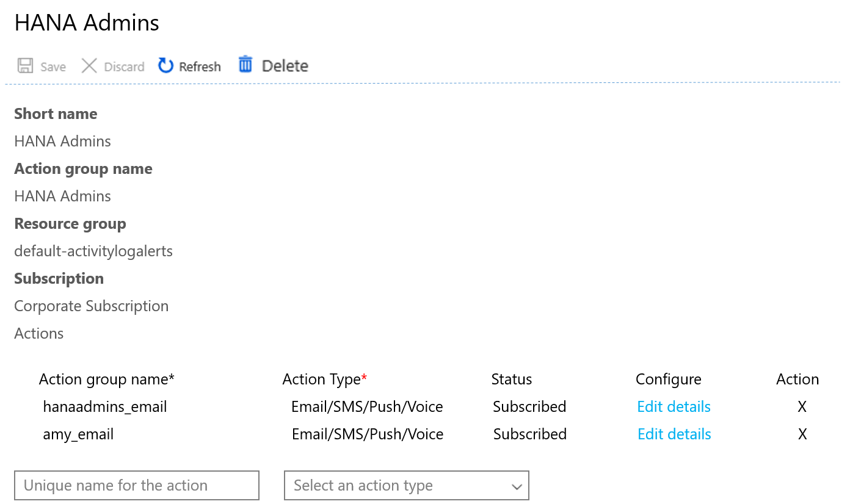Remove the amy_email action with X
Viewport: 850px width, 504px height.
(x=802, y=434)
